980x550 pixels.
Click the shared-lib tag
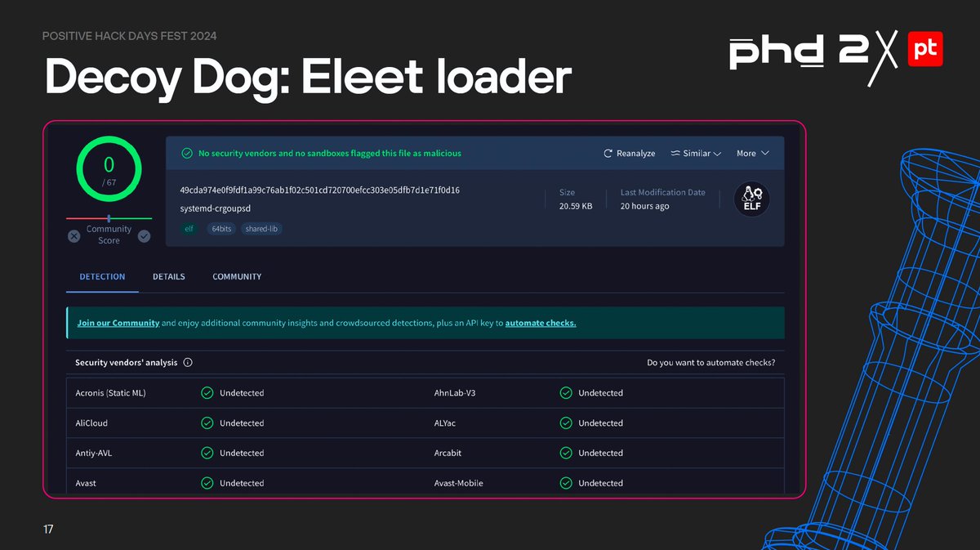tap(262, 229)
